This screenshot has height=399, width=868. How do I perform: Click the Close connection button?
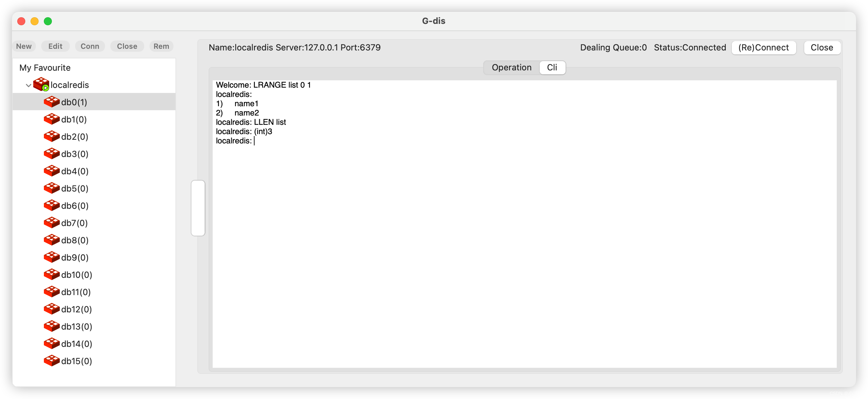point(821,47)
